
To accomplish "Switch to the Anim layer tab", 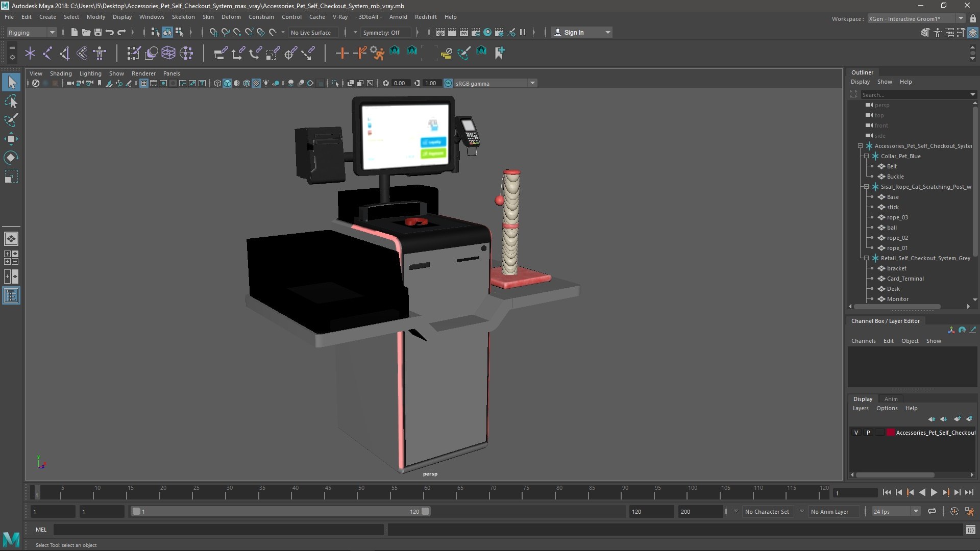I will coord(891,399).
